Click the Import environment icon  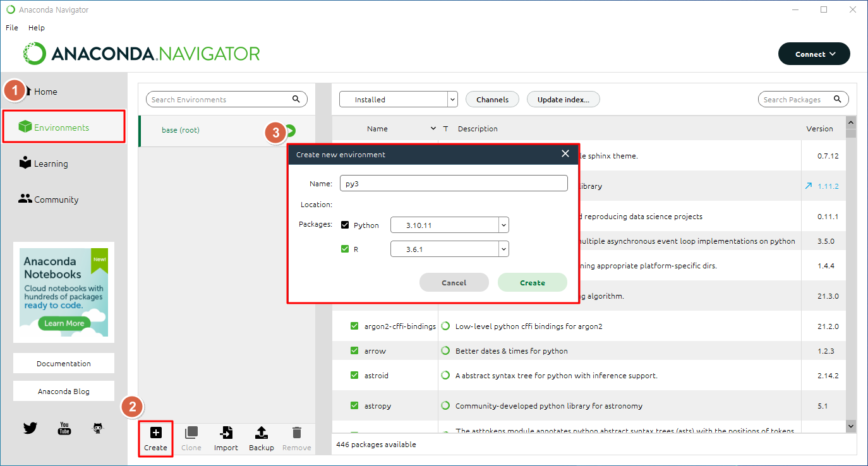coord(226,433)
